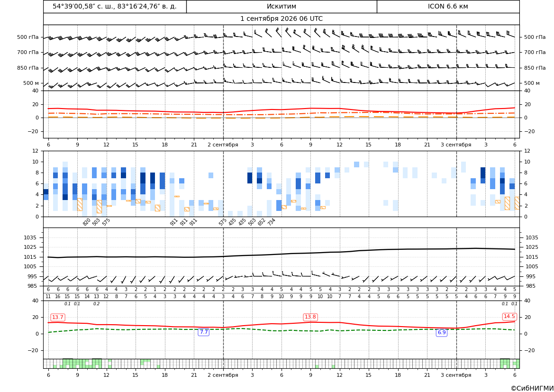Click the cloud base value 820
This screenshot has width=554, height=392.
pos(87,222)
